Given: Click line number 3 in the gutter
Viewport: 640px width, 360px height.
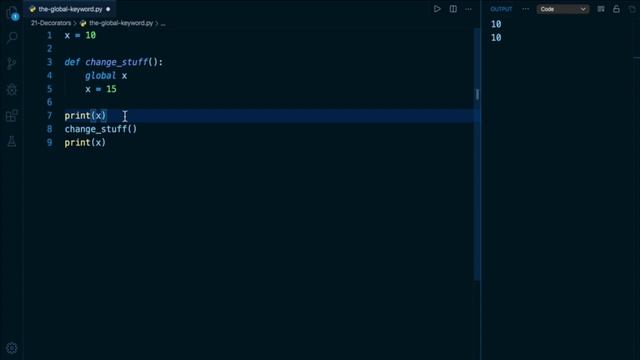Looking at the screenshot, I should point(49,62).
